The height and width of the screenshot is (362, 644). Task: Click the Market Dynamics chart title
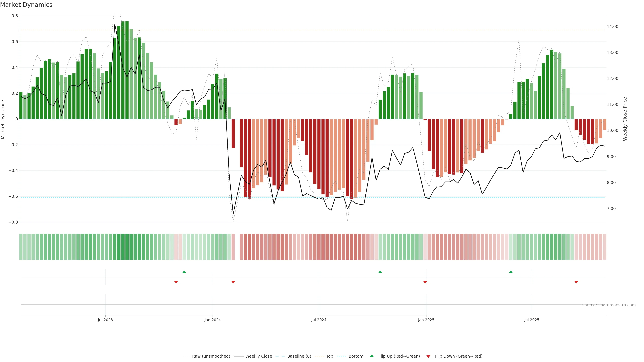click(x=26, y=5)
